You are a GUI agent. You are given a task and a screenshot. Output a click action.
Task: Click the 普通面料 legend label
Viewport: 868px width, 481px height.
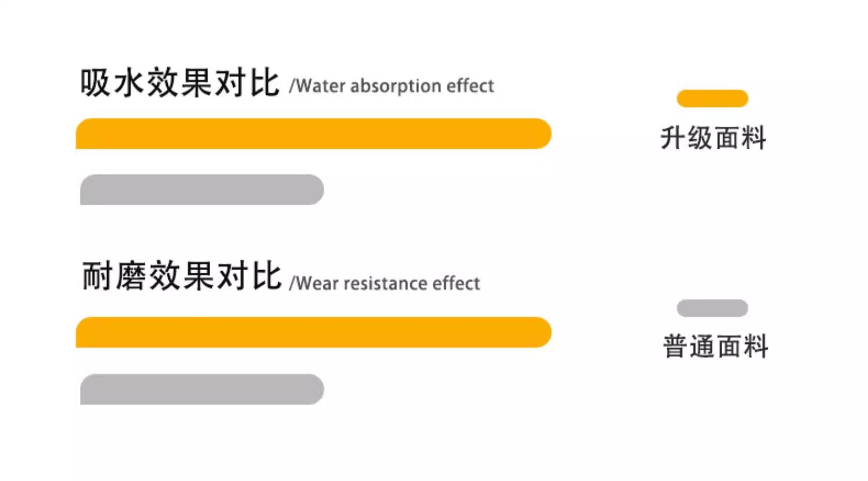pos(715,346)
